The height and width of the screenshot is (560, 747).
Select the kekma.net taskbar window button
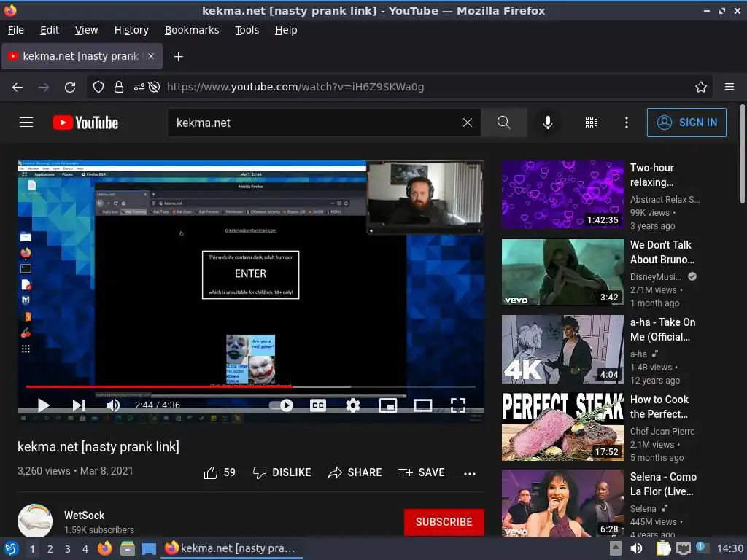click(232, 548)
